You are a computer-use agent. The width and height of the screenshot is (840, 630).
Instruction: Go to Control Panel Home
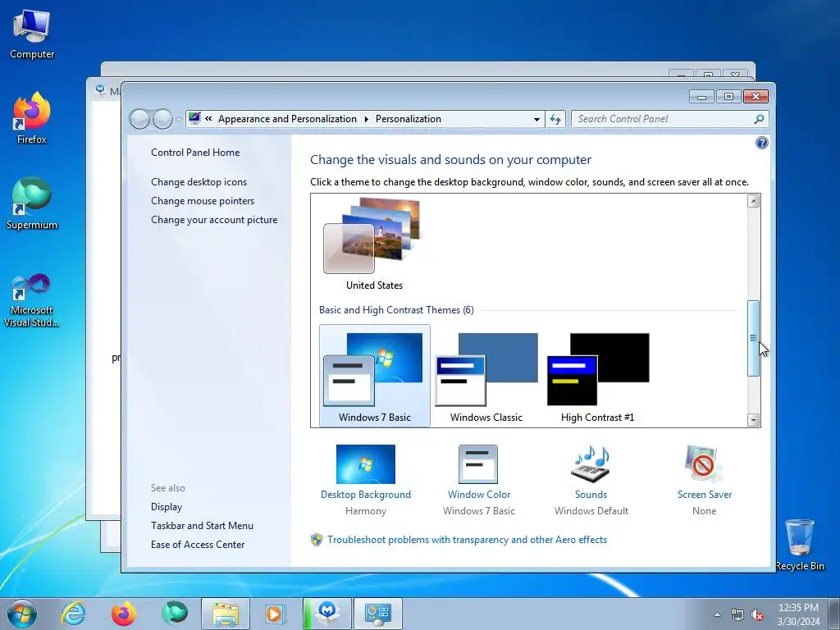(195, 152)
